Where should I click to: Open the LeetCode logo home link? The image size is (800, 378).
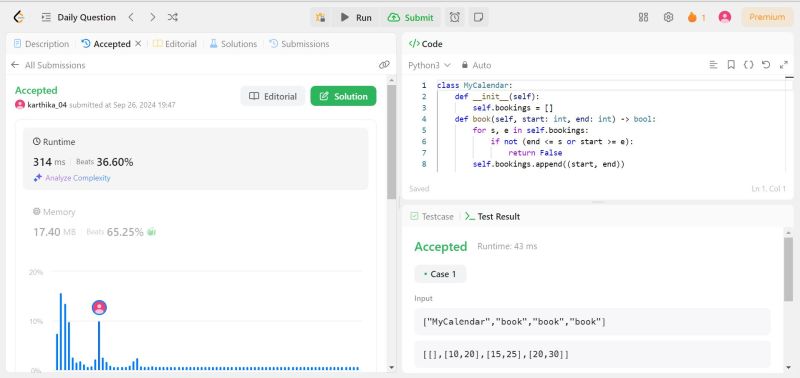tap(18, 17)
